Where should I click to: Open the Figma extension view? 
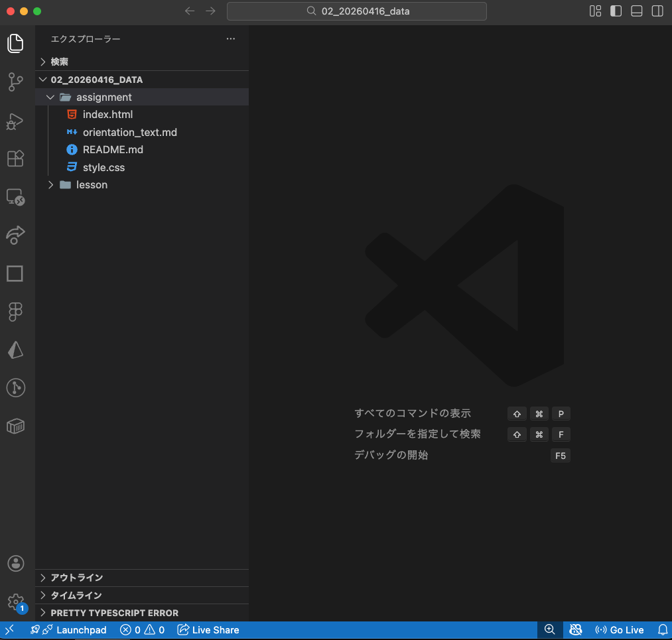pyautogui.click(x=15, y=312)
